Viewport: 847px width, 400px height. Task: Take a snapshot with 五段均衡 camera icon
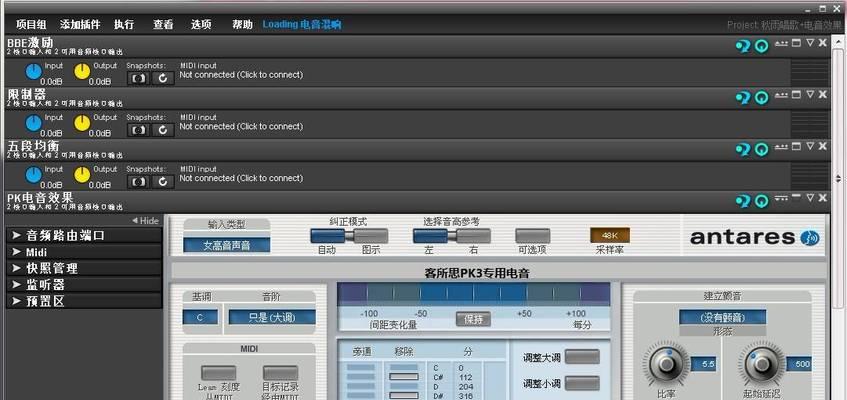pos(139,182)
